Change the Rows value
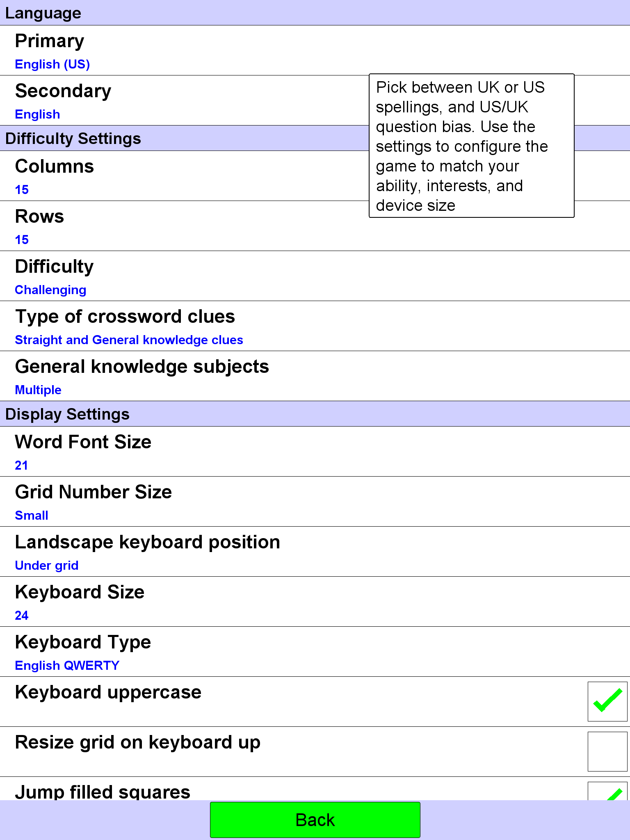The width and height of the screenshot is (630, 840). pos(315,226)
